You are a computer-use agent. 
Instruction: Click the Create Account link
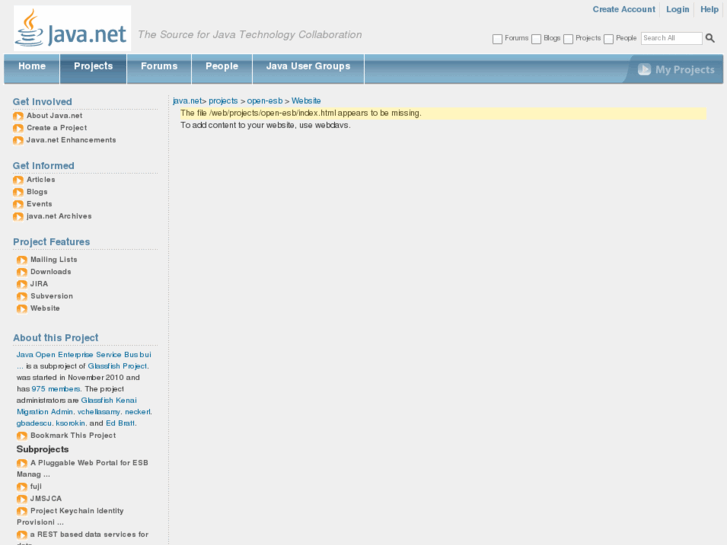[x=624, y=9]
